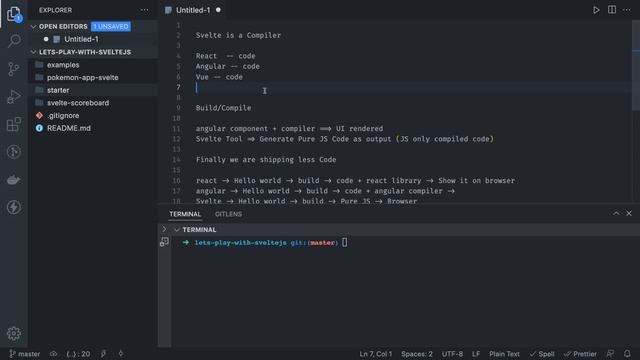The image size is (640, 360).
Task: Collapse the TERMINAL group chevron
Action: point(177,230)
